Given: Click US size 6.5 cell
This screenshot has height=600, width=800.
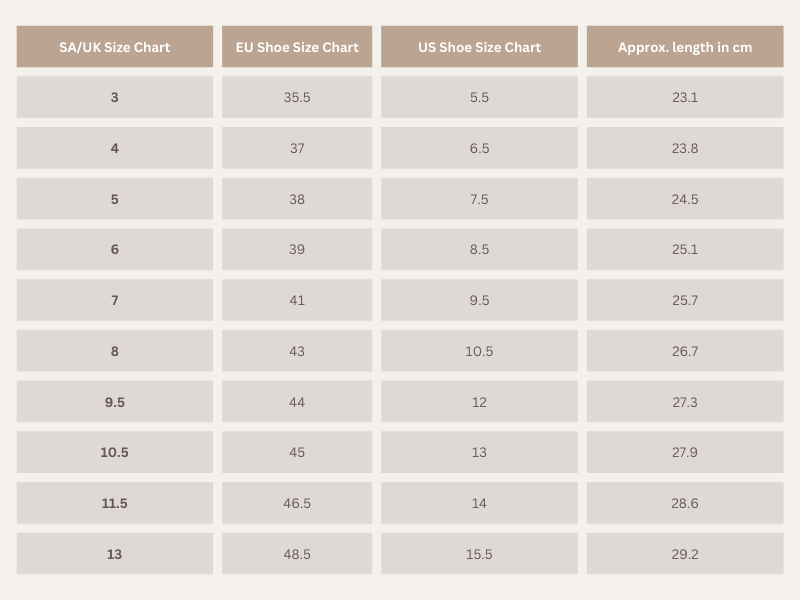Looking at the screenshot, I should coord(479,148).
